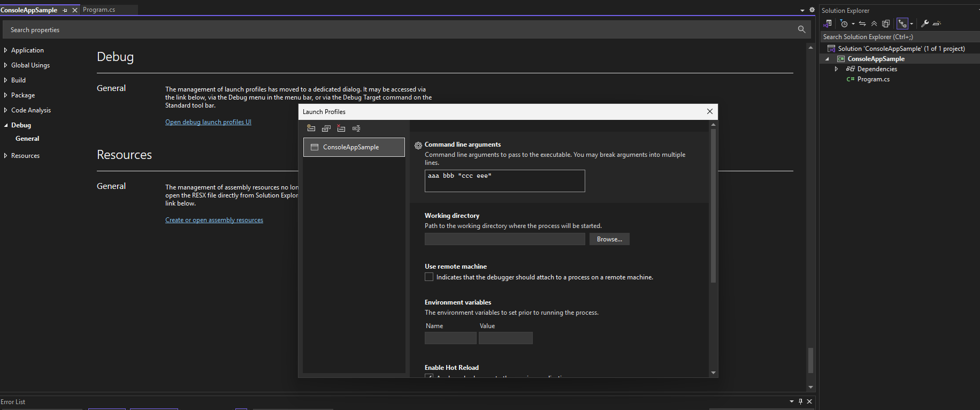Click the Launch Profiles vertical scrollbar thumb
Image resolution: width=980 pixels, height=410 pixels.
pos(713,206)
